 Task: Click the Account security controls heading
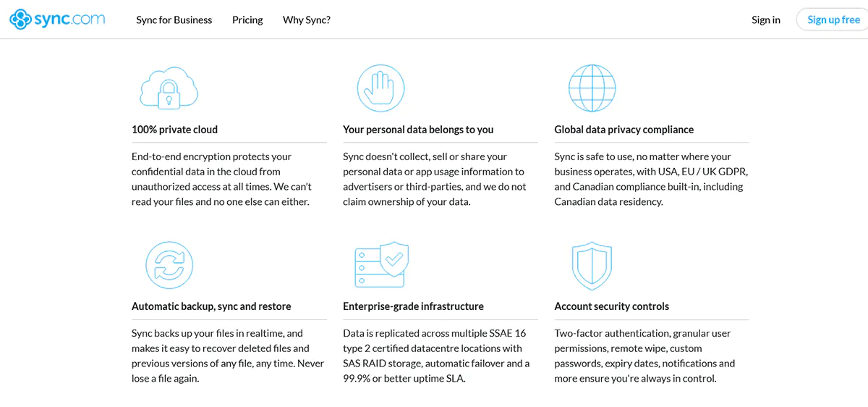pyautogui.click(x=611, y=306)
